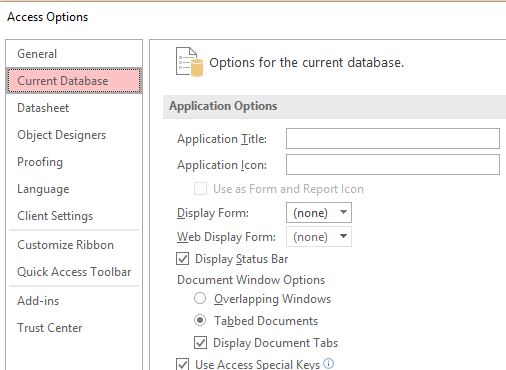Click the Access Options dialog title
Screen dimensions: 506x370
[x=48, y=17]
